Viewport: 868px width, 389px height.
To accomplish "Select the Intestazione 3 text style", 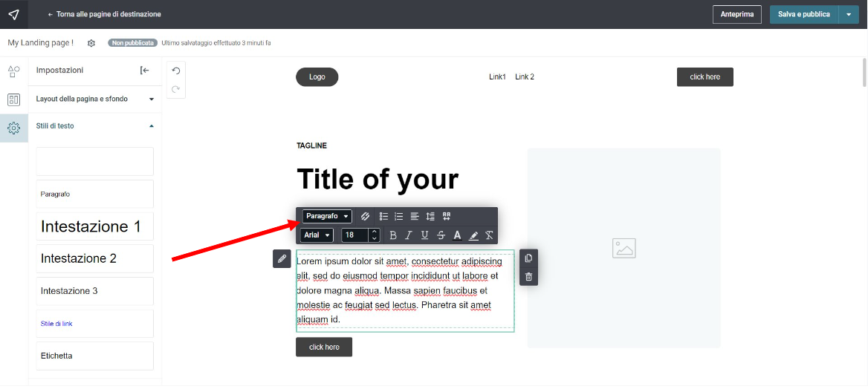I will tap(94, 291).
